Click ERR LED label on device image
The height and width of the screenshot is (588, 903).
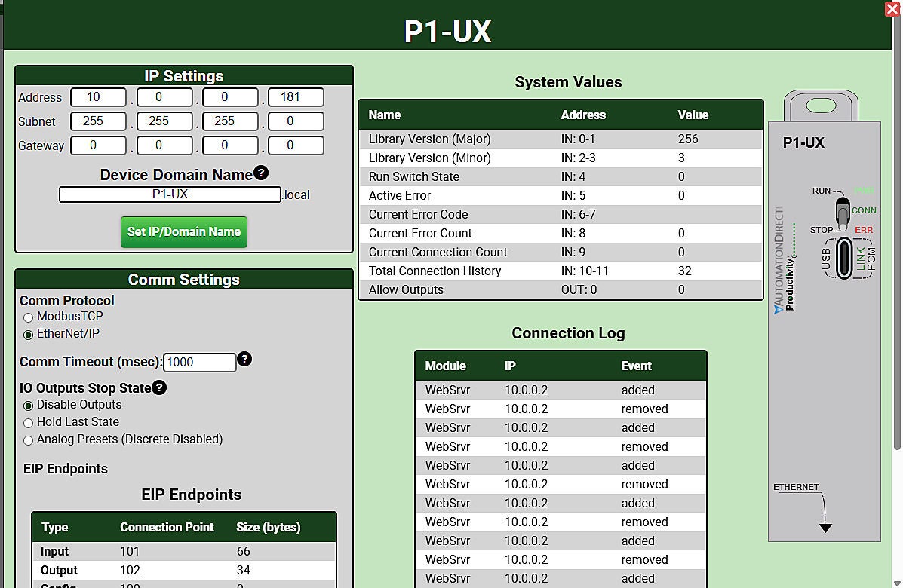(x=864, y=230)
